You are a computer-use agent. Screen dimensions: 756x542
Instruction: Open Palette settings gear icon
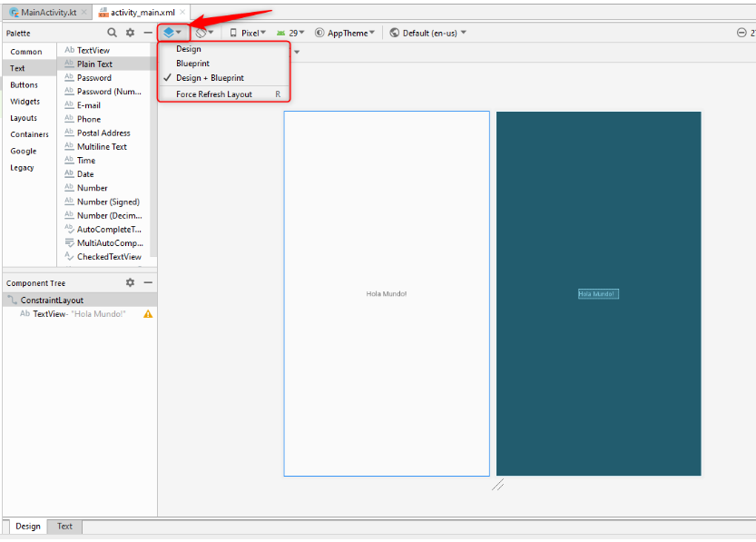pyautogui.click(x=130, y=33)
